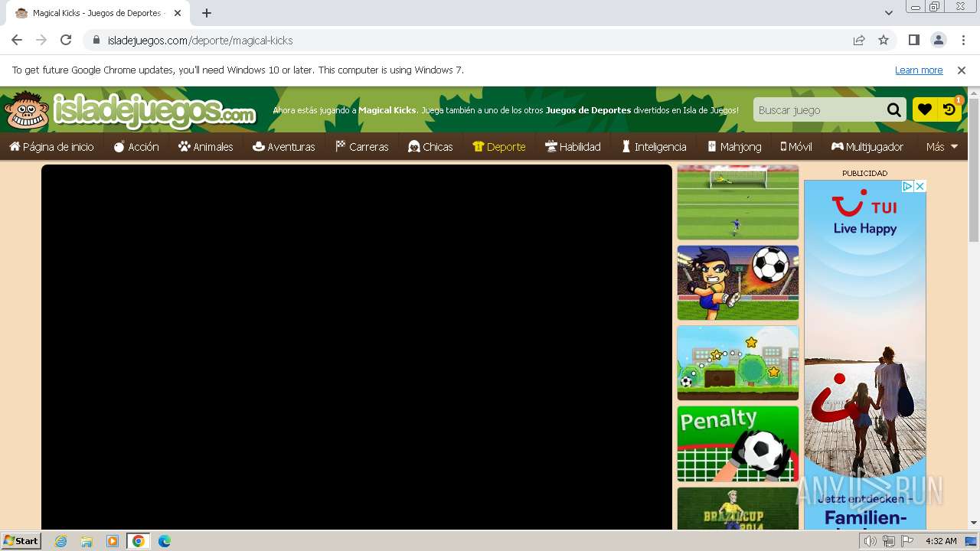
Task: Click the Windows Start button
Action: pyautogui.click(x=21, y=540)
